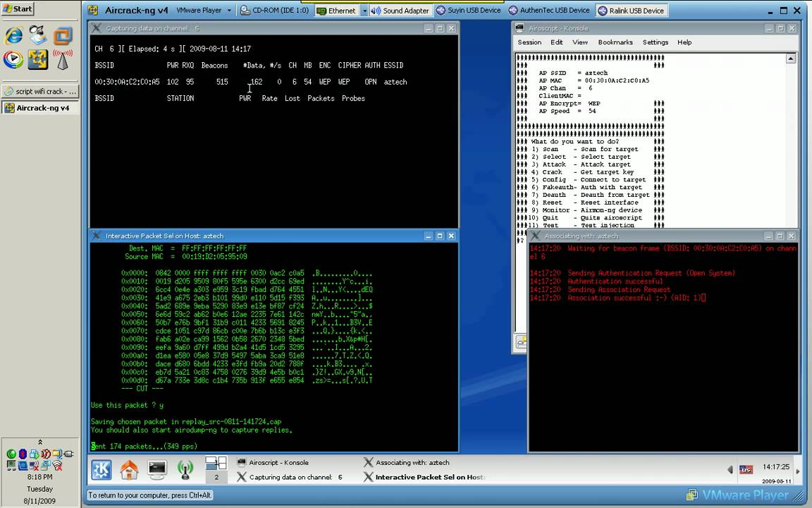812x508 pixels.
Task: Toggle the Ralink USB Device connection
Action: click(631, 11)
